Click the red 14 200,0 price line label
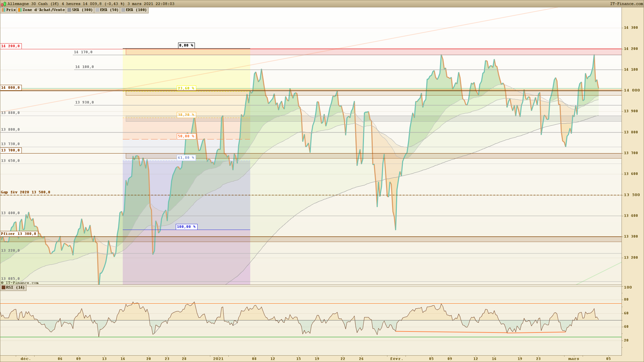Image resolution: width=644 pixels, height=362 pixels. [11, 46]
